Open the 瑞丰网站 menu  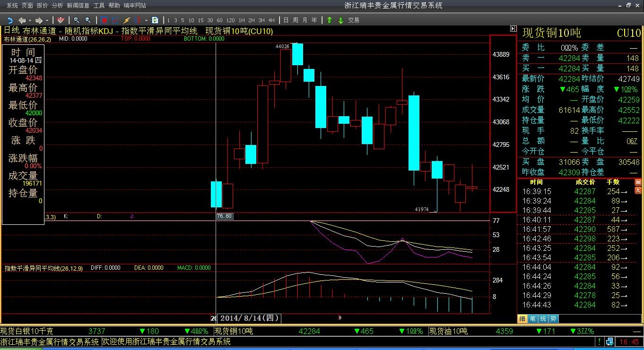coord(135,6)
